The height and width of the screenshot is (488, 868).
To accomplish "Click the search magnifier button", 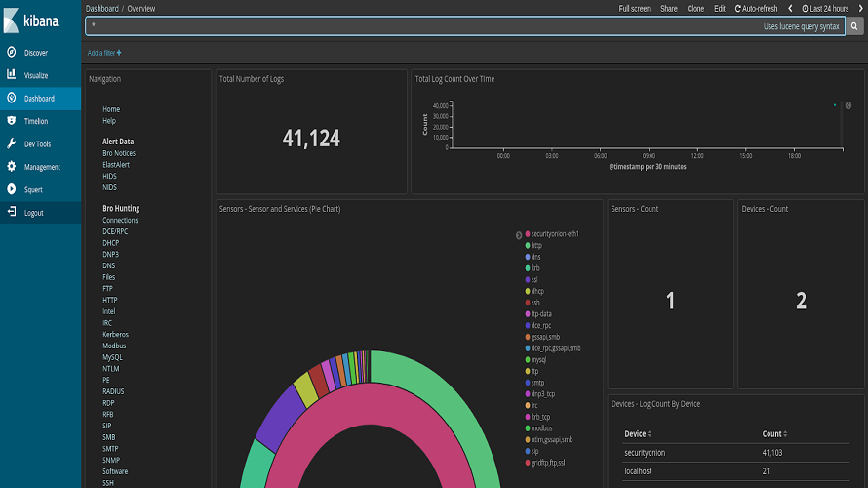I will point(854,26).
